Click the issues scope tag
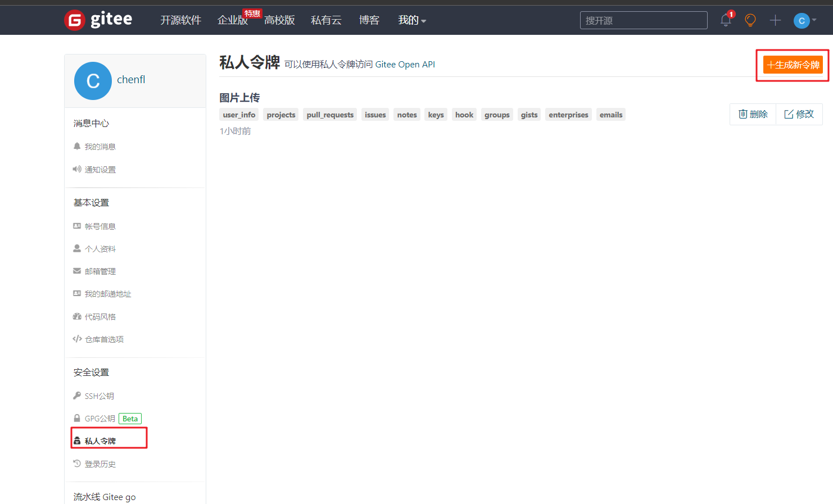 375,115
